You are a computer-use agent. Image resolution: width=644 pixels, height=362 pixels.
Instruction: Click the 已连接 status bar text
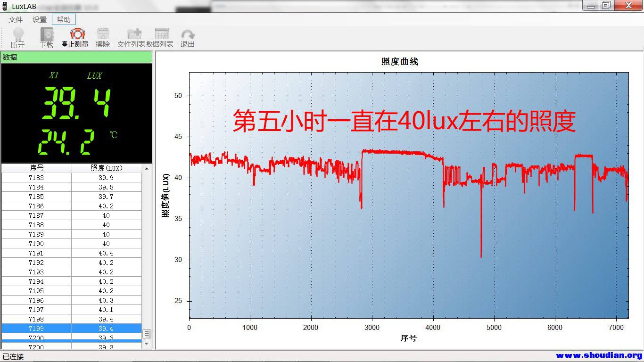coord(13,357)
